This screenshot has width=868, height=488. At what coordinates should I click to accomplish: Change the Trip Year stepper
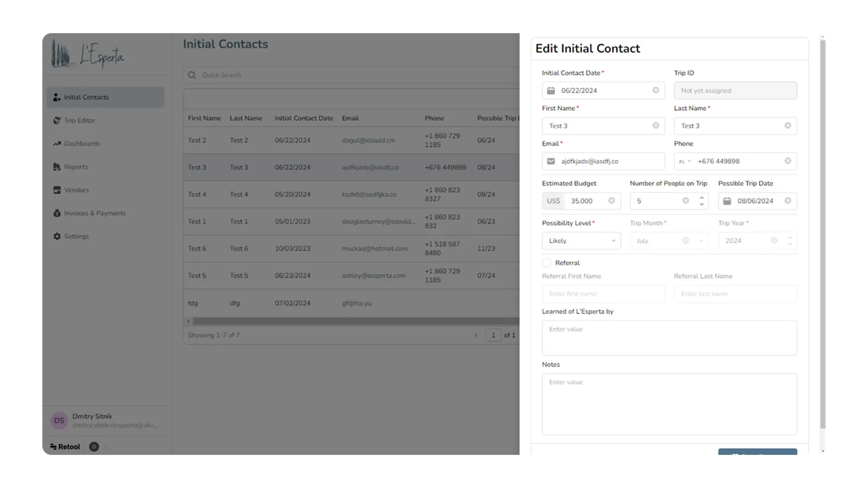pyautogui.click(x=790, y=241)
